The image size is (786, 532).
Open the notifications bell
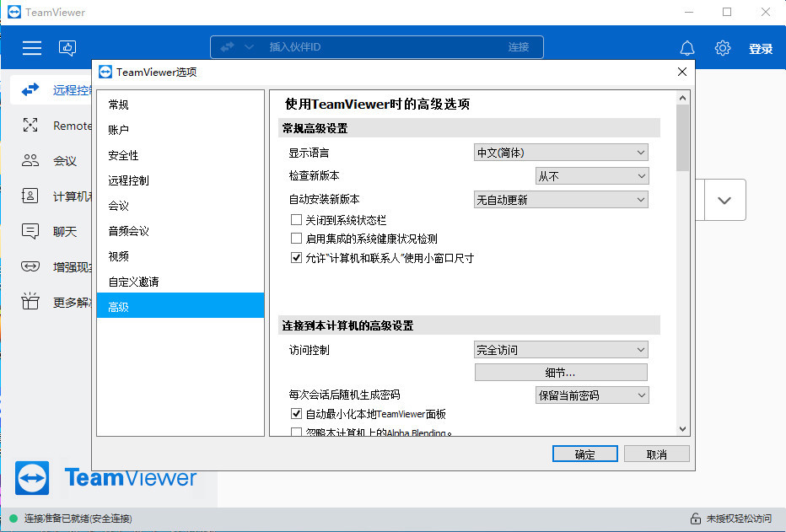coord(686,48)
